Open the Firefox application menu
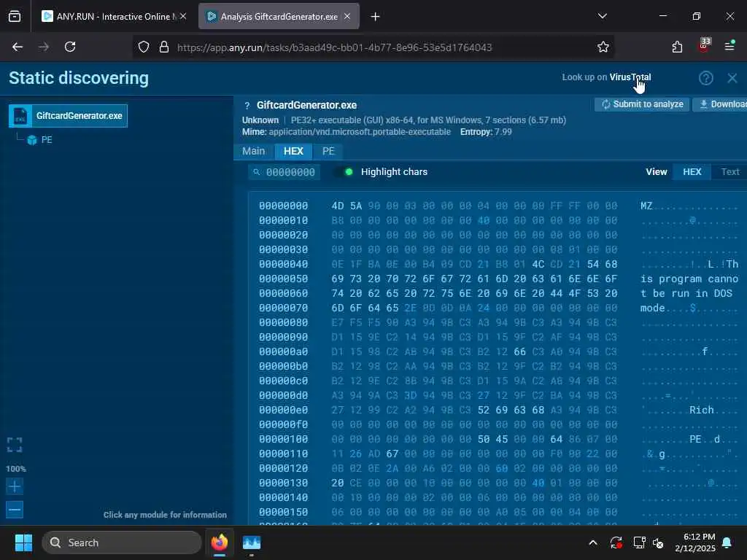Image resolution: width=747 pixels, height=560 pixels. tap(729, 46)
